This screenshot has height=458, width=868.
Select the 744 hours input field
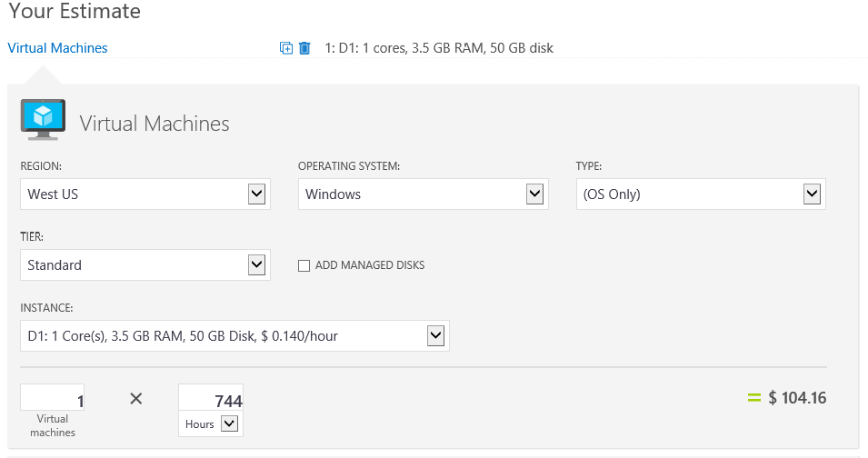(x=211, y=398)
